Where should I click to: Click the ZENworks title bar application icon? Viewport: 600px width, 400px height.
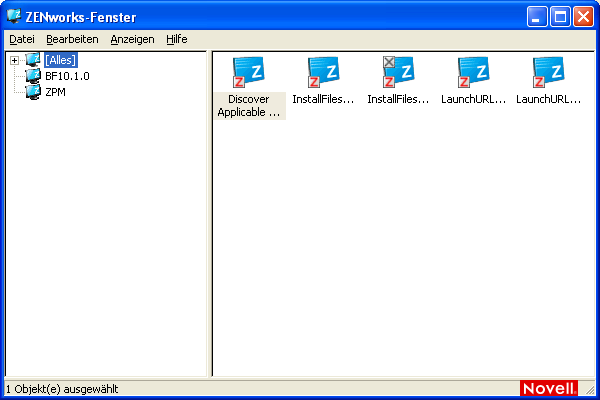click(x=14, y=16)
